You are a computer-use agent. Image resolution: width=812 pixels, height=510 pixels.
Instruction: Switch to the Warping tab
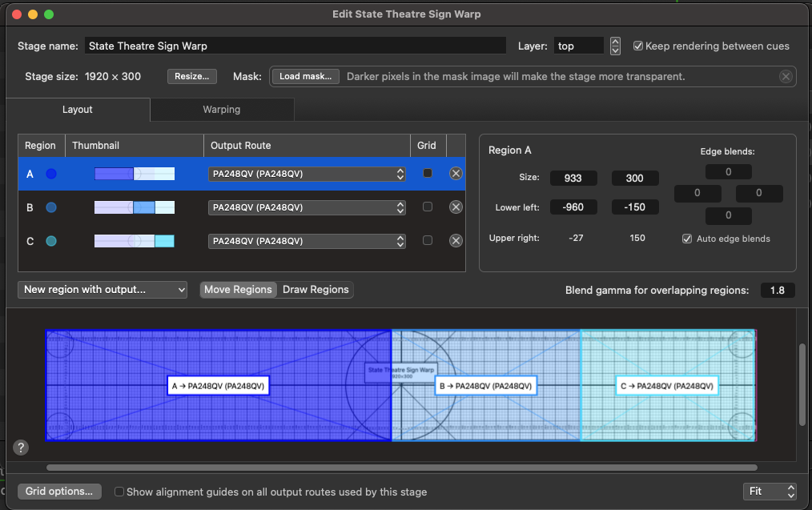[222, 110]
